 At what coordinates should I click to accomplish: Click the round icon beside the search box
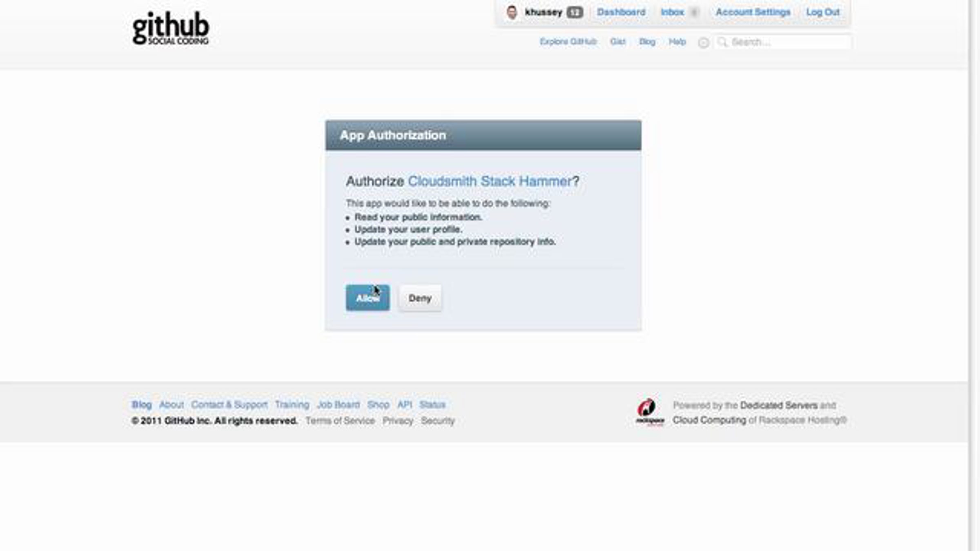(x=703, y=42)
